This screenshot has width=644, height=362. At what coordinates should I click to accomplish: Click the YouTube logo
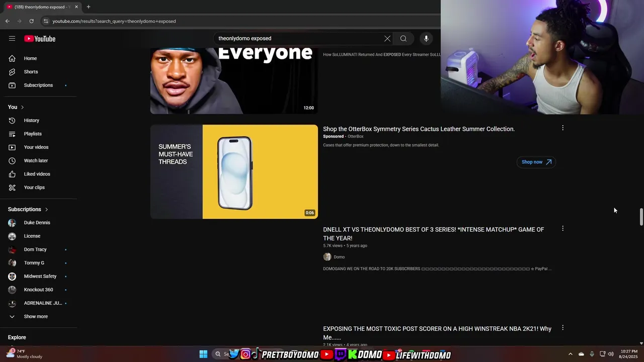click(x=40, y=39)
